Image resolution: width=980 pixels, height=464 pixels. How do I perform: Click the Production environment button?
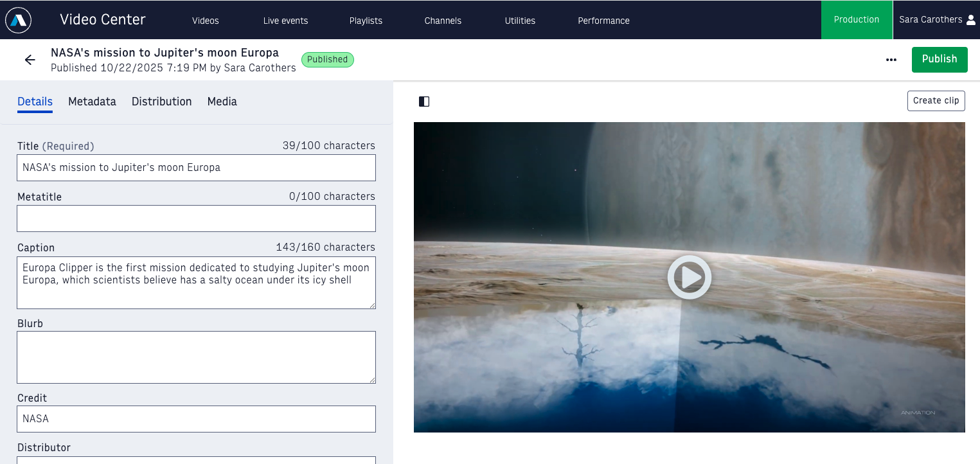click(857, 20)
